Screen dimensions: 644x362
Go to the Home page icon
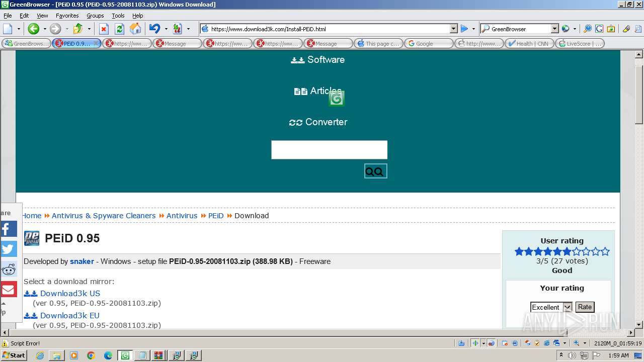(135, 29)
